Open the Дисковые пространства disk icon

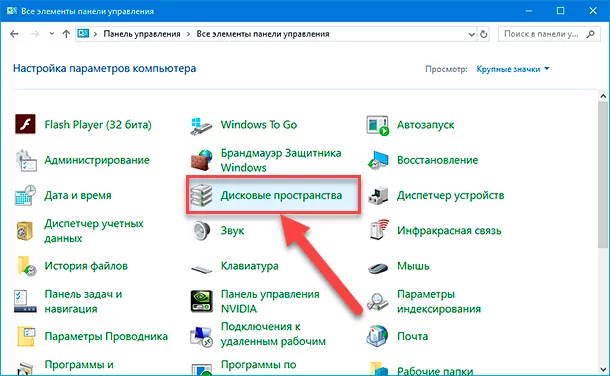201,195
